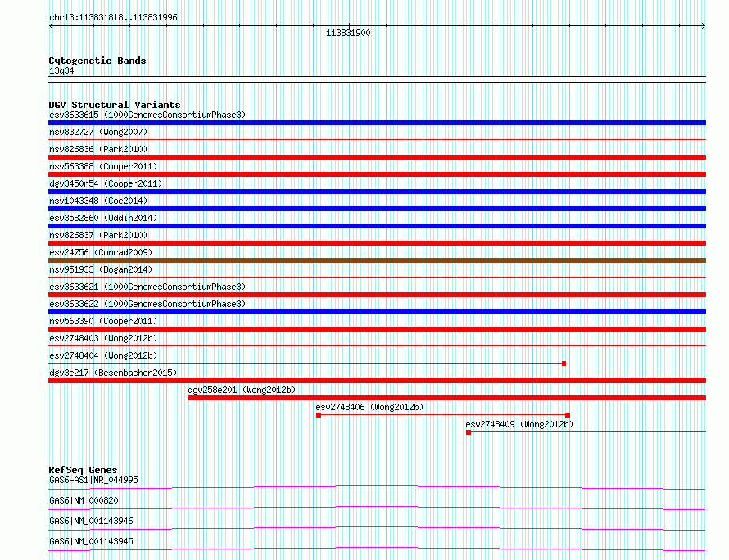The image size is (729, 560).
Task: Open variant esv2748409 (Wong2012b)
Action: 519,424
